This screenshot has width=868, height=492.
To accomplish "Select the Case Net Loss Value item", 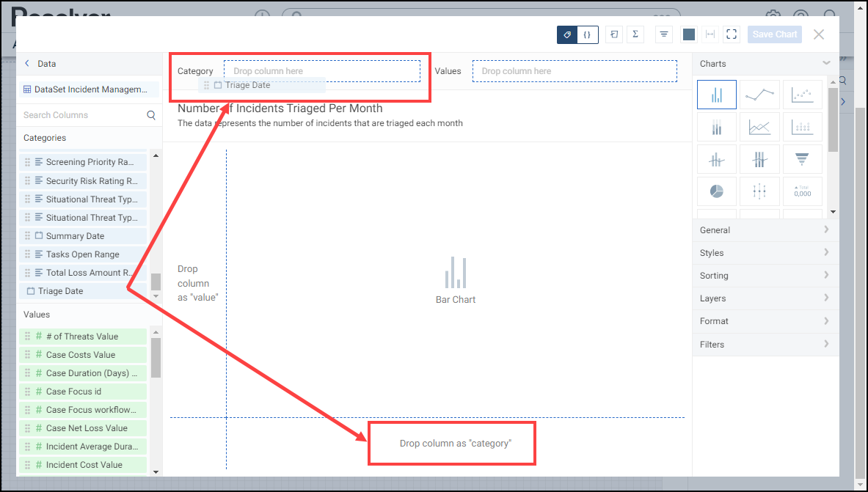I will click(x=83, y=428).
